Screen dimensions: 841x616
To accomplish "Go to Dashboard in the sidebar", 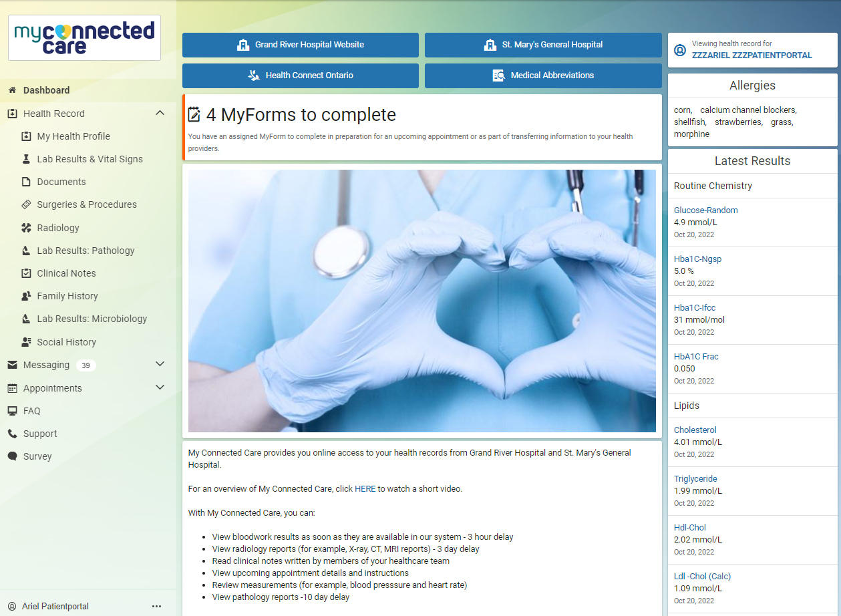I will point(46,90).
